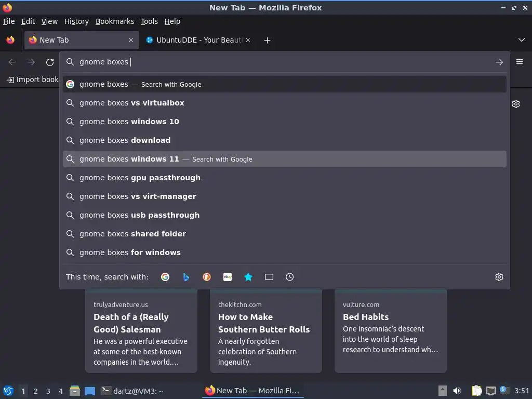Choose suggestion 'gnome boxes usb passthrough'
Screen dimensions: 532x399
(x=284, y=215)
